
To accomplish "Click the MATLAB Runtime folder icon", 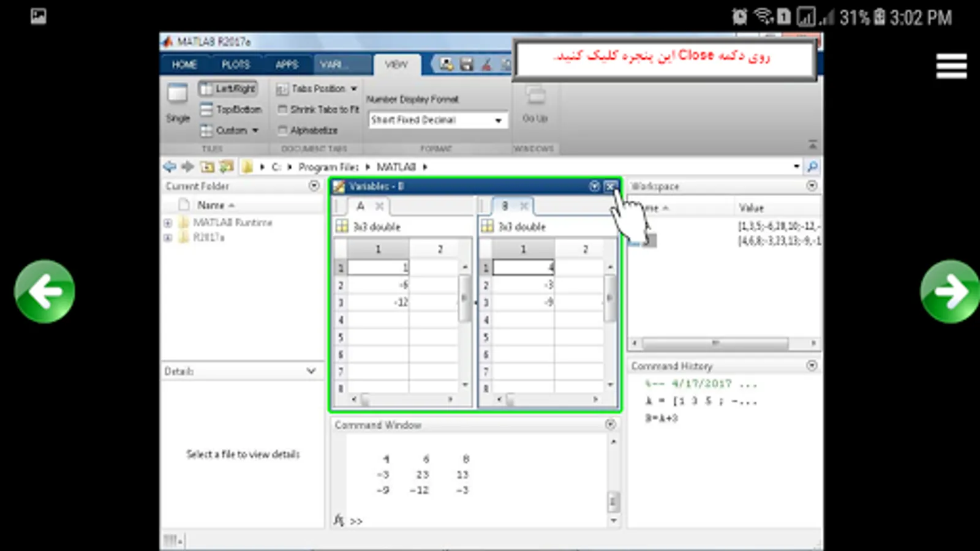I will pos(183,222).
